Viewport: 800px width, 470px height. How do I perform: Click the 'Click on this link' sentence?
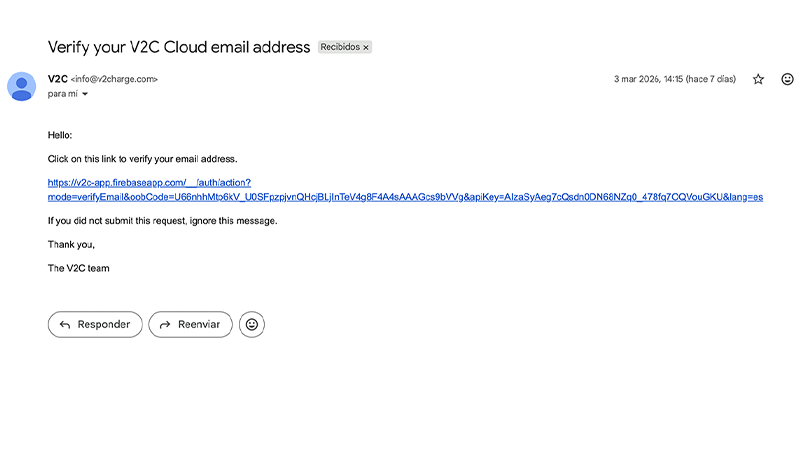tap(142, 158)
